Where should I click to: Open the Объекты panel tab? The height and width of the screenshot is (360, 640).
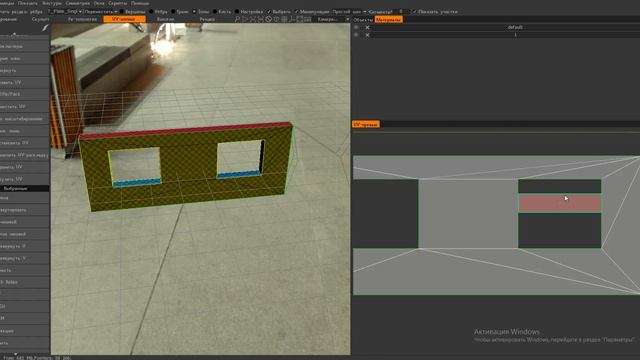click(363, 20)
